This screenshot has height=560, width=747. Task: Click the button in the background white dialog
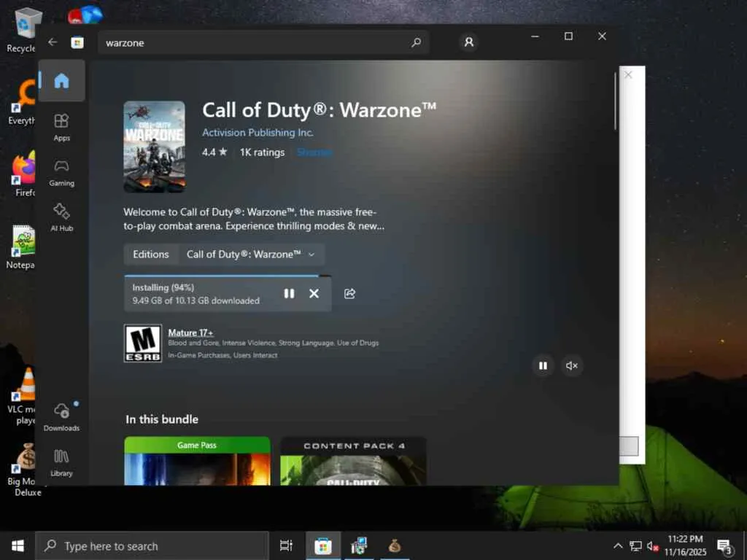[x=629, y=446]
